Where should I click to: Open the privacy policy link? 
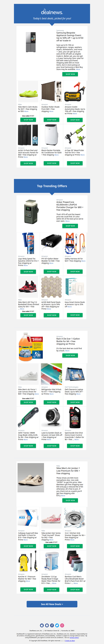coord(74,637)
